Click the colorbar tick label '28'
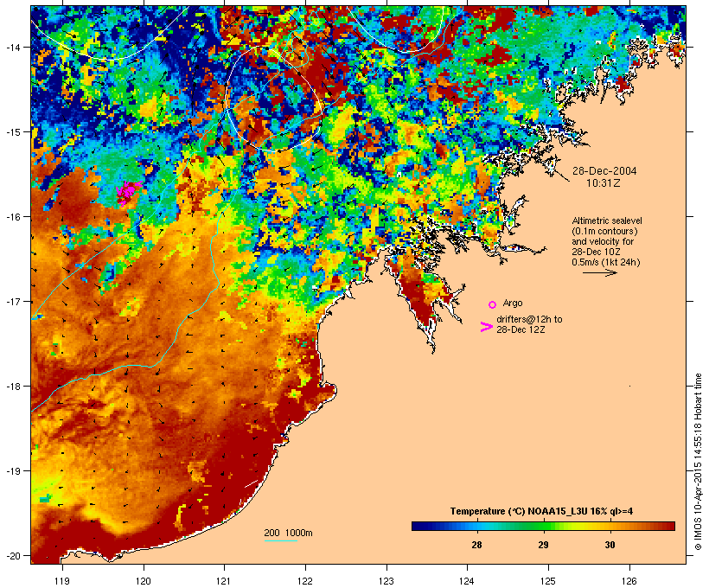This screenshot has width=709, height=588. click(476, 545)
